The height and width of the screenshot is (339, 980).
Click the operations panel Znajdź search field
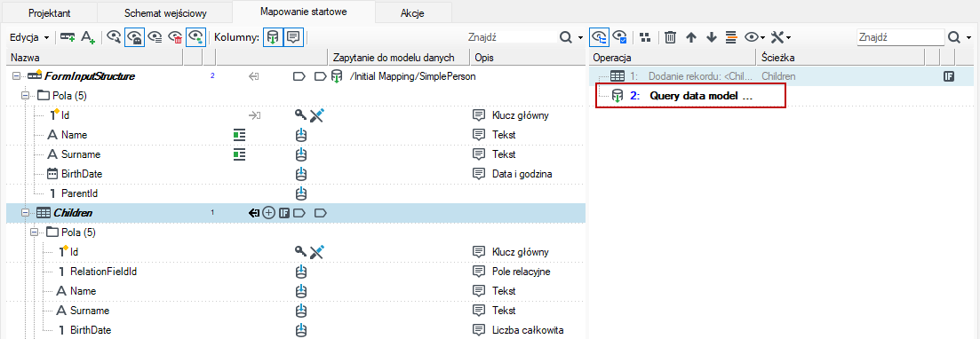[900, 37]
